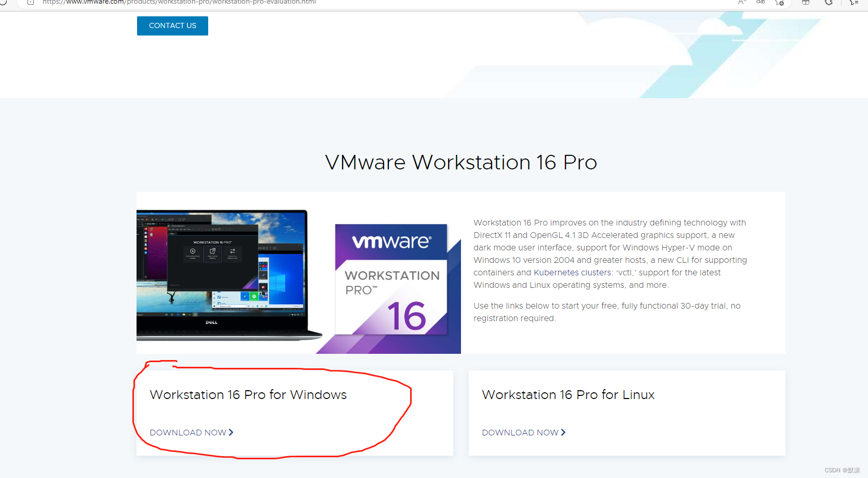The width and height of the screenshot is (868, 478).
Task: Click the Dell laptop product screenshot image
Action: 229,275
